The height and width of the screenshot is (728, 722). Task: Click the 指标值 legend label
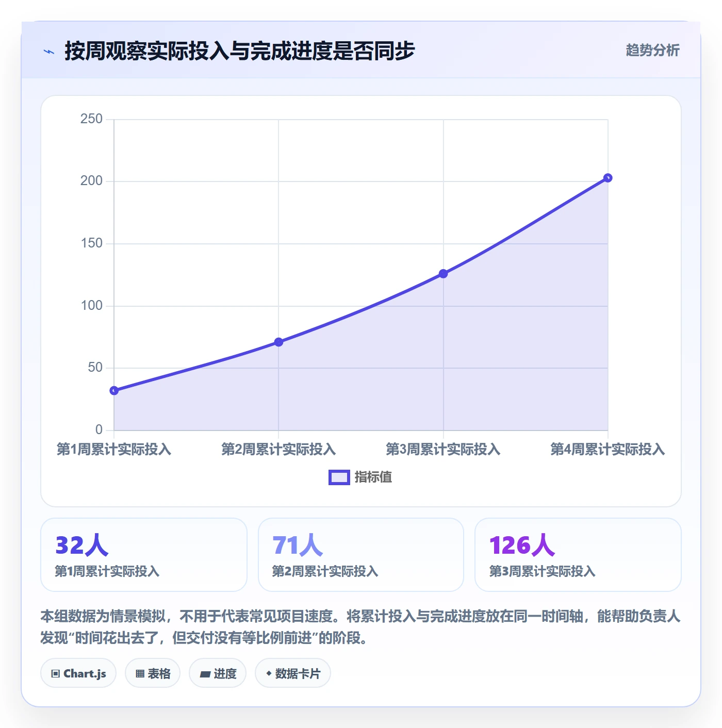(373, 477)
